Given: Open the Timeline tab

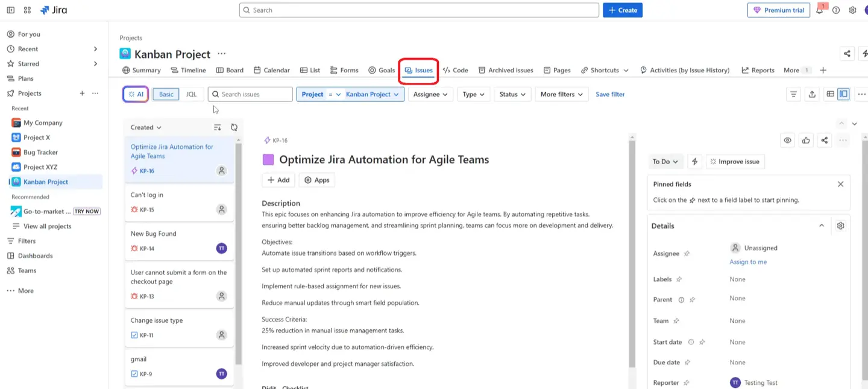Looking at the screenshot, I should 189,70.
